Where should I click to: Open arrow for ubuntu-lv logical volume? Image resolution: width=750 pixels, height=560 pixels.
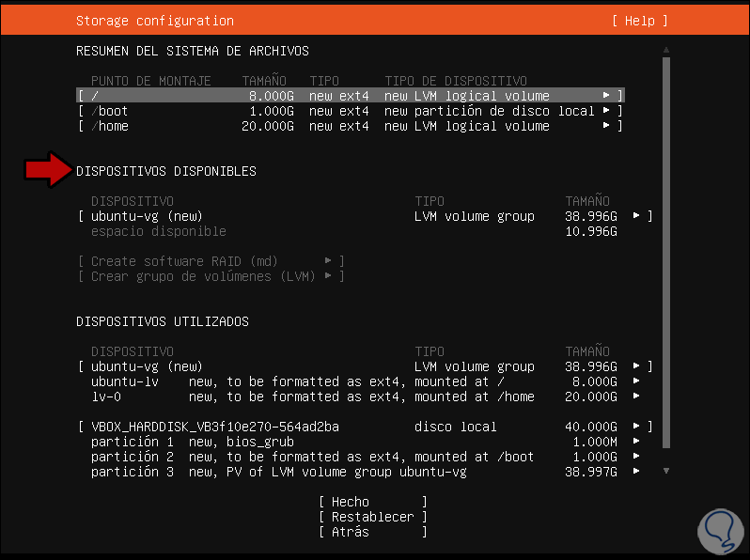coord(637,381)
